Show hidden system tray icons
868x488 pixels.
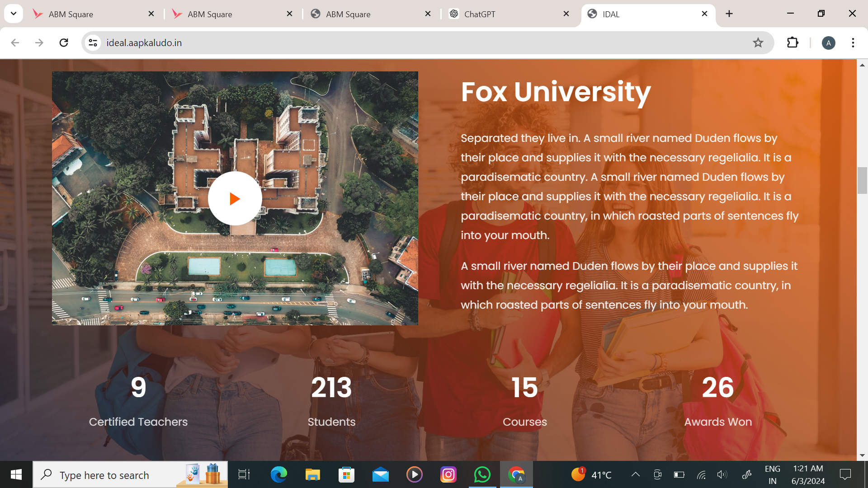coord(635,474)
